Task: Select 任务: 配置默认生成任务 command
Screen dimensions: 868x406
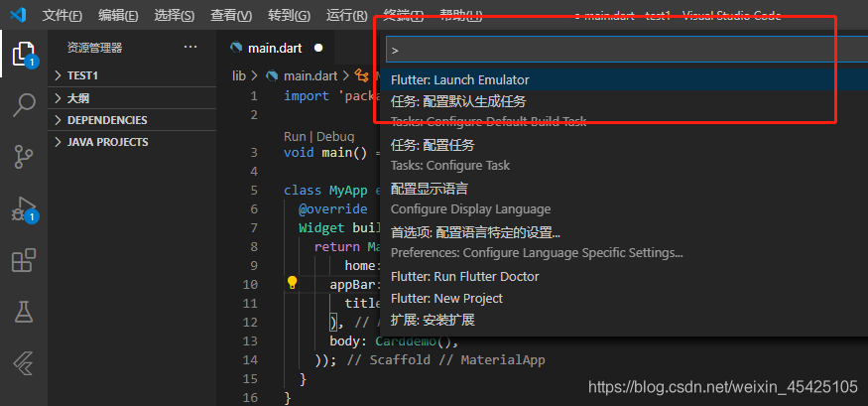Action: click(624, 111)
